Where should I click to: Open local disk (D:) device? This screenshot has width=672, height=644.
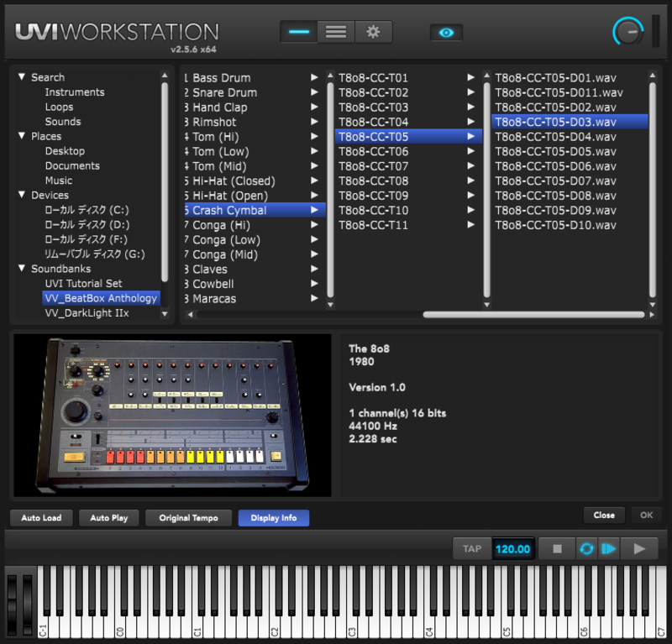(87, 224)
